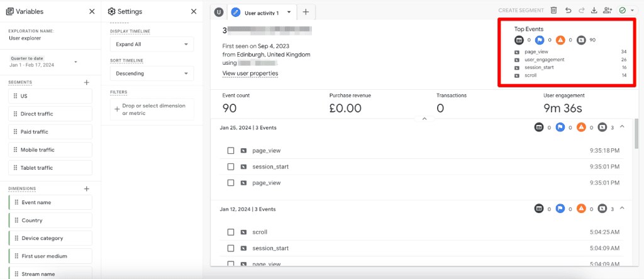
Task: Click the trash delete icon in toolbar
Action: [x=553, y=10]
